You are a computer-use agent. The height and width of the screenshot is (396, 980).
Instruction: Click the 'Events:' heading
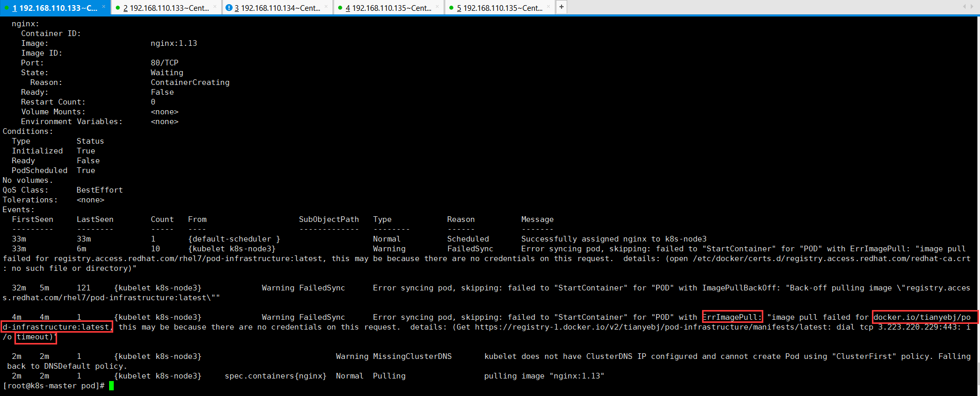19,210
